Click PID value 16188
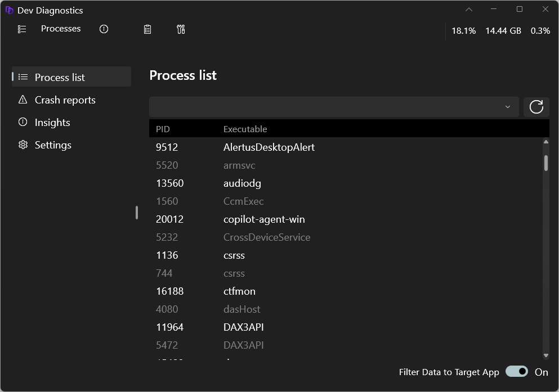 click(x=169, y=291)
